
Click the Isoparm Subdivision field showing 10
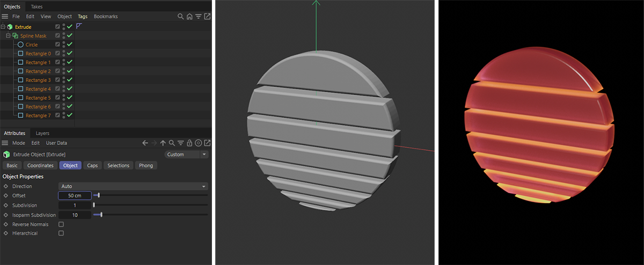point(75,215)
